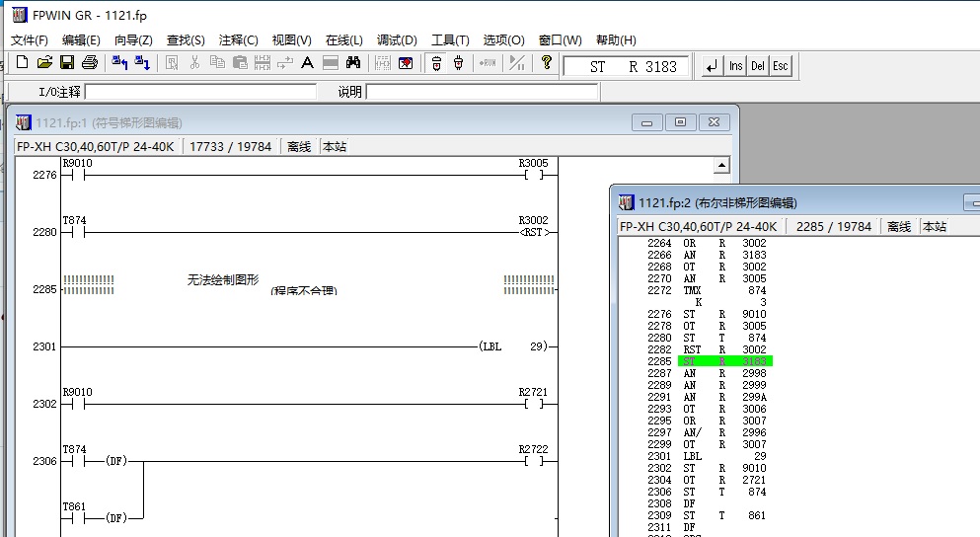Screen dimensions: 980x537
Task: Open the 文件(F) menu
Action: (30, 40)
